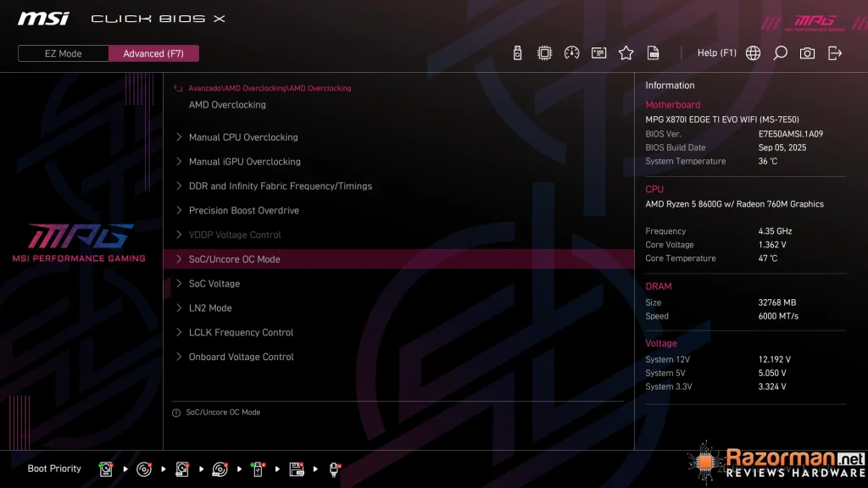The width and height of the screenshot is (868, 488).
Task: Open BIOS search with the magnifier icon
Action: pyautogui.click(x=780, y=53)
